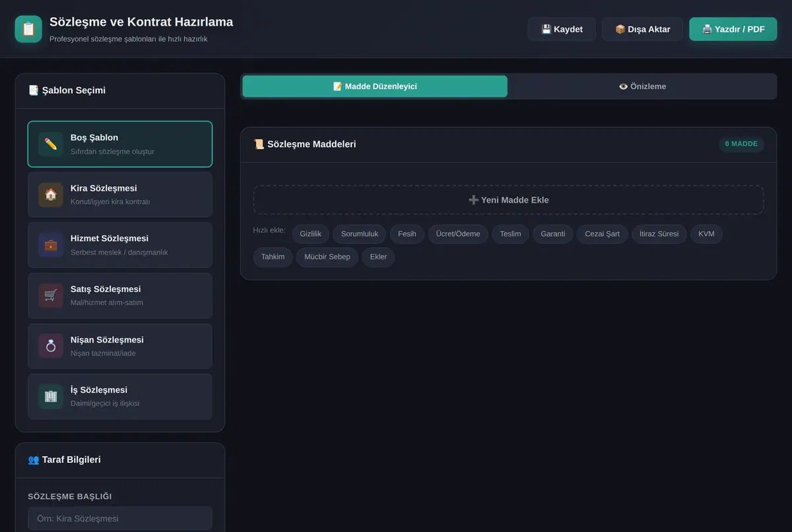Click the pencil icon for Boş Şablon

(x=51, y=144)
